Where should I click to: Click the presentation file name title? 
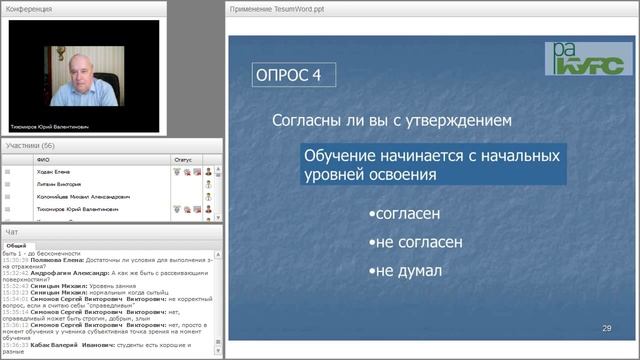tap(277, 9)
